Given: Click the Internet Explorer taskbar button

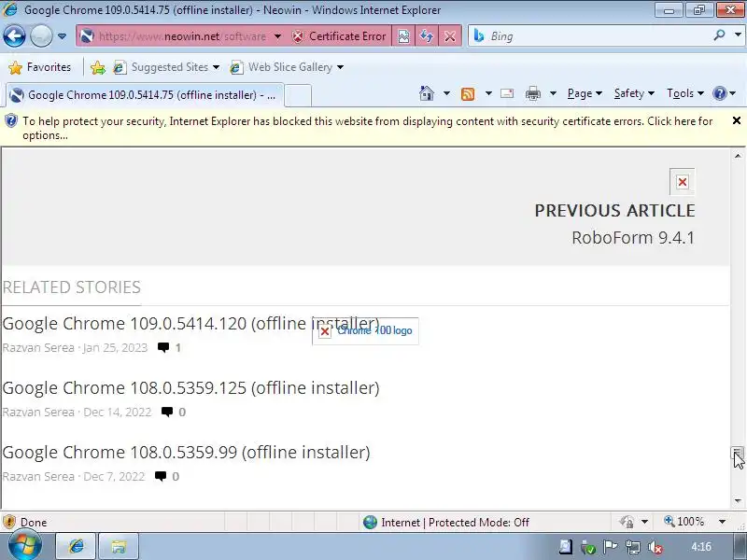Looking at the screenshot, I should (x=77, y=546).
